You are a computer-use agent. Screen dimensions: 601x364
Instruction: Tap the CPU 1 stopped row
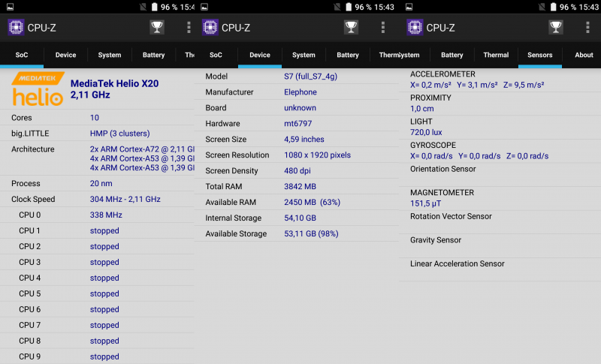click(97, 231)
